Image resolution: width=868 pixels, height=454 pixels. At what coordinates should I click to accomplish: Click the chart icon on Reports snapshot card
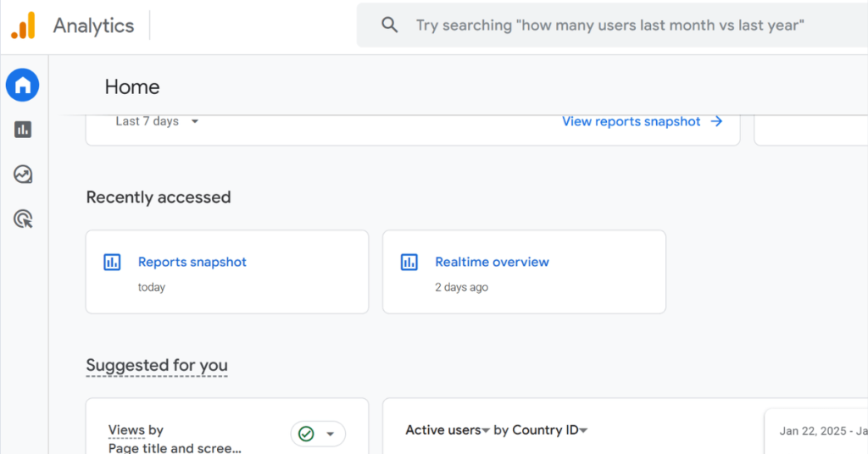[112, 262]
